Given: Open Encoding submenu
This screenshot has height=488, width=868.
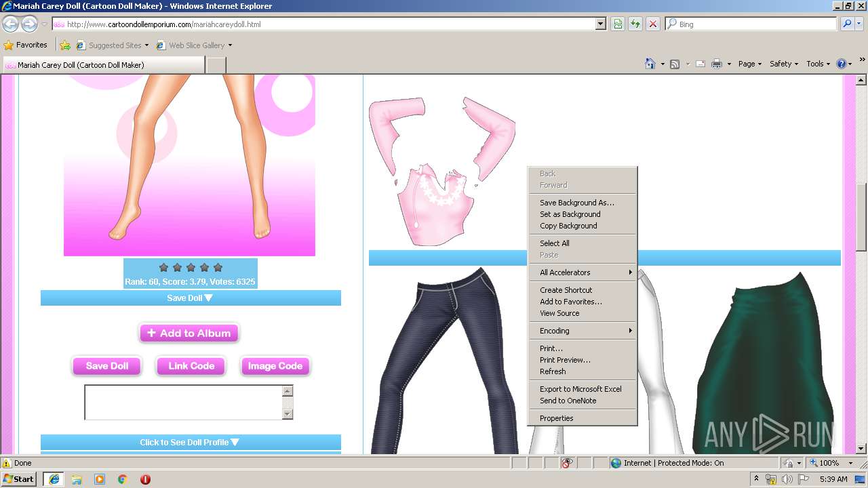Looking at the screenshot, I should [583, 331].
